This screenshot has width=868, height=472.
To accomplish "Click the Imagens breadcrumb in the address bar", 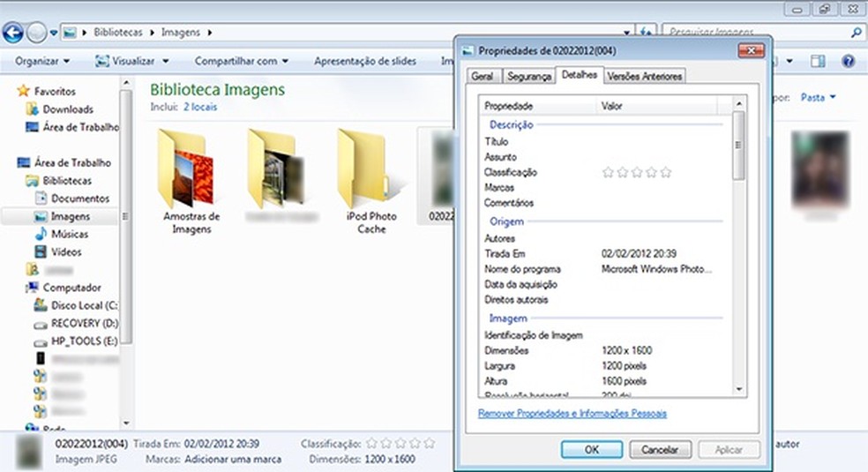I will pos(181,33).
